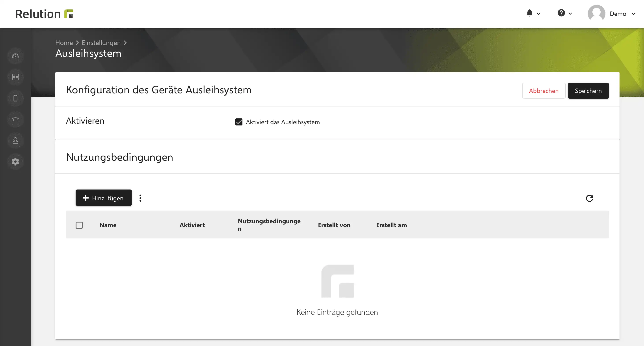Click Abbrechen to cancel changes

(x=544, y=91)
